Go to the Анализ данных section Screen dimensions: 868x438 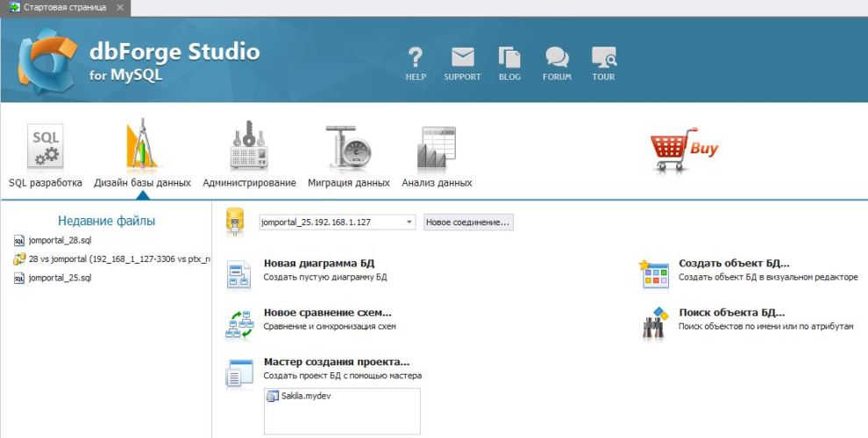(437, 155)
